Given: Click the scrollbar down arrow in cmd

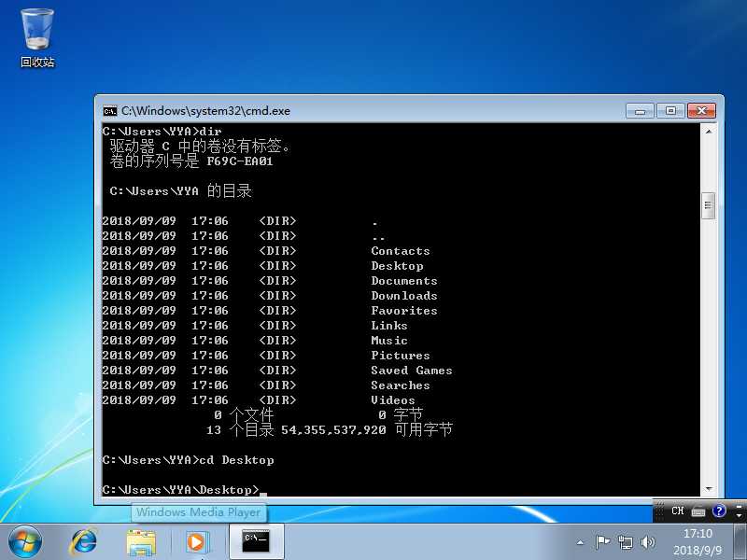Looking at the screenshot, I should pos(709,489).
